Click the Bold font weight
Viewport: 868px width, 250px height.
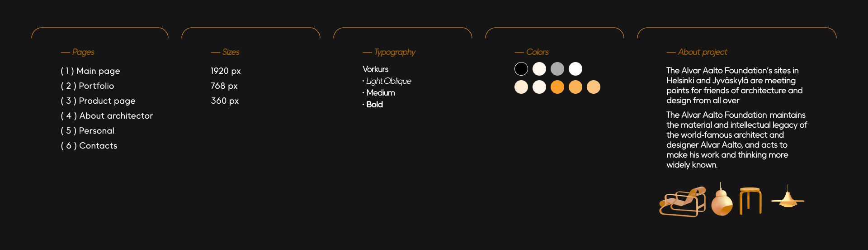[374, 105]
